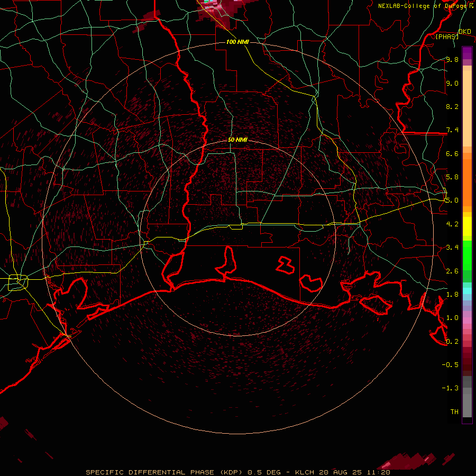Click the 11:20 timestamp in the caption
476x476 pixels.
point(378,472)
